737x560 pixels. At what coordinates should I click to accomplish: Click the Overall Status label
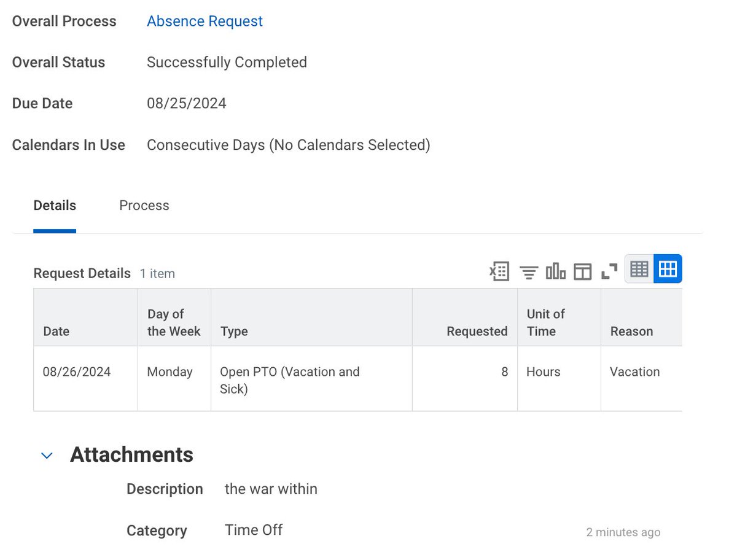click(x=58, y=63)
